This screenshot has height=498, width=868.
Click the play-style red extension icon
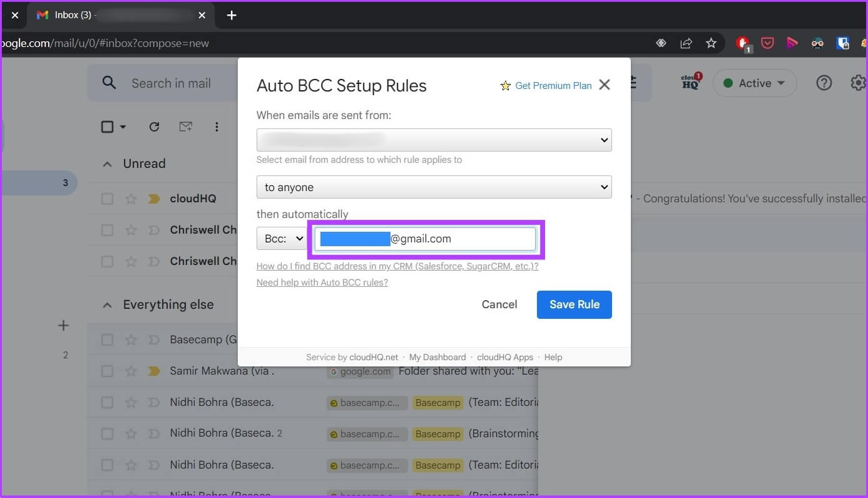coord(792,43)
